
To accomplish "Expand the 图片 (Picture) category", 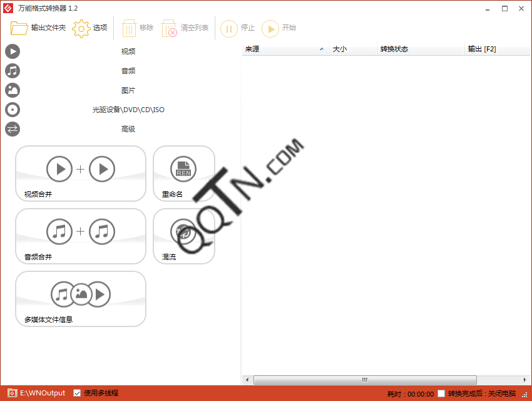I will point(128,90).
